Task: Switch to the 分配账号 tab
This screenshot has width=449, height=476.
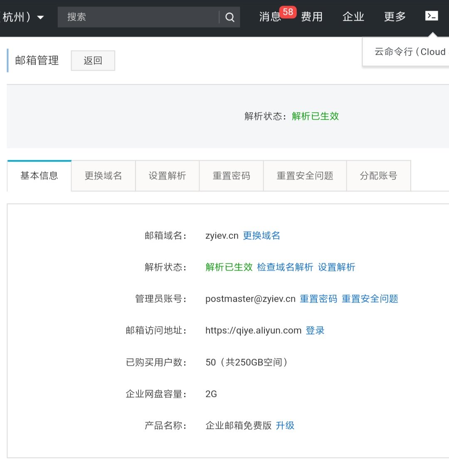Action: [378, 176]
